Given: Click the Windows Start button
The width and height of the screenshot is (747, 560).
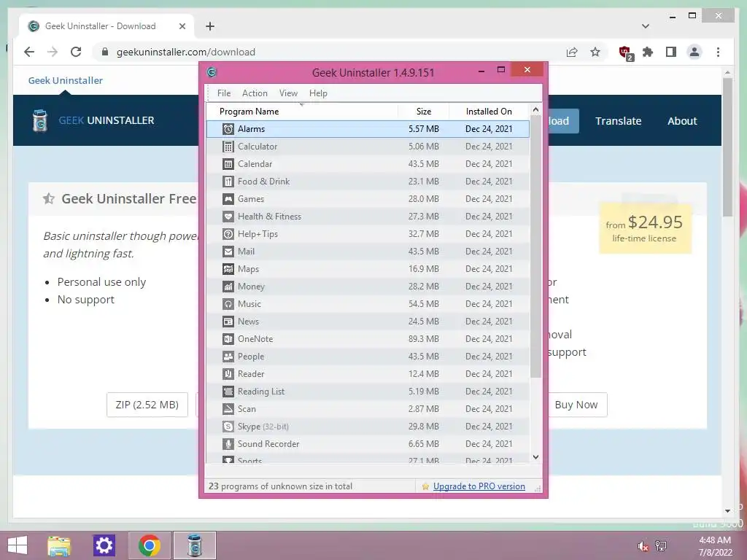Looking at the screenshot, I should [18, 545].
